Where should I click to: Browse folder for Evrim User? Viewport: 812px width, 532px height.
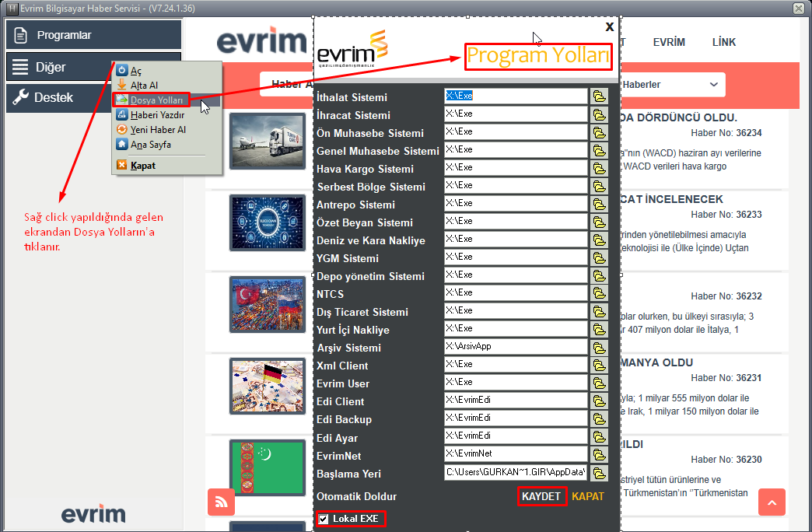point(599,383)
